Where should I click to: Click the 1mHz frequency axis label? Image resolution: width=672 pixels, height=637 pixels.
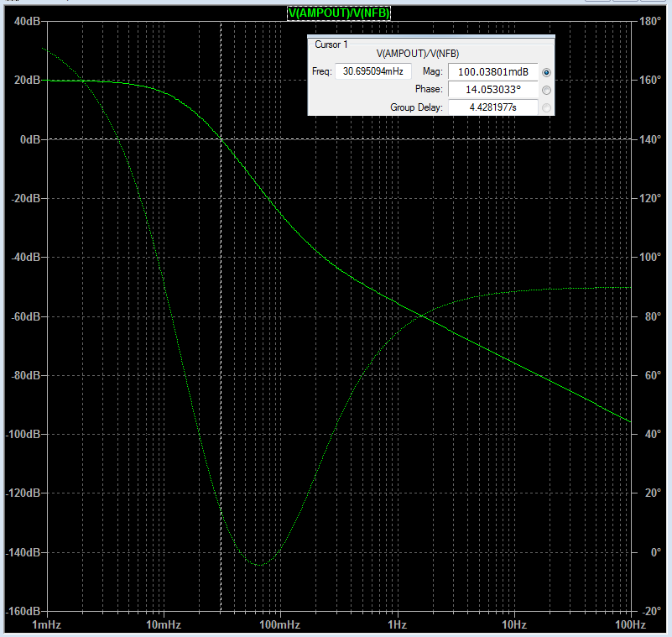47,624
